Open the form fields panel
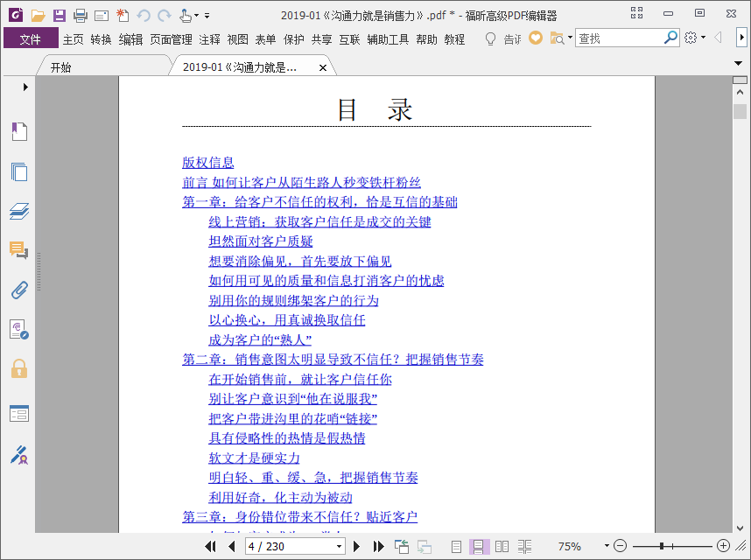 click(x=19, y=414)
